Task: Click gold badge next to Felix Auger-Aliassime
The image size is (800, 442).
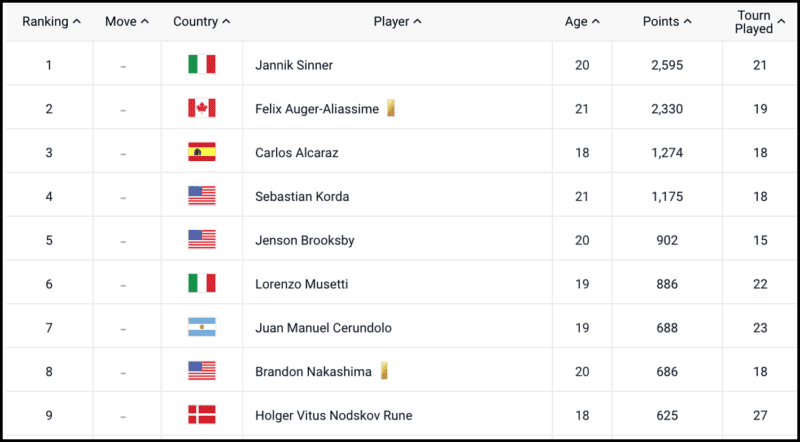Action: click(x=390, y=108)
